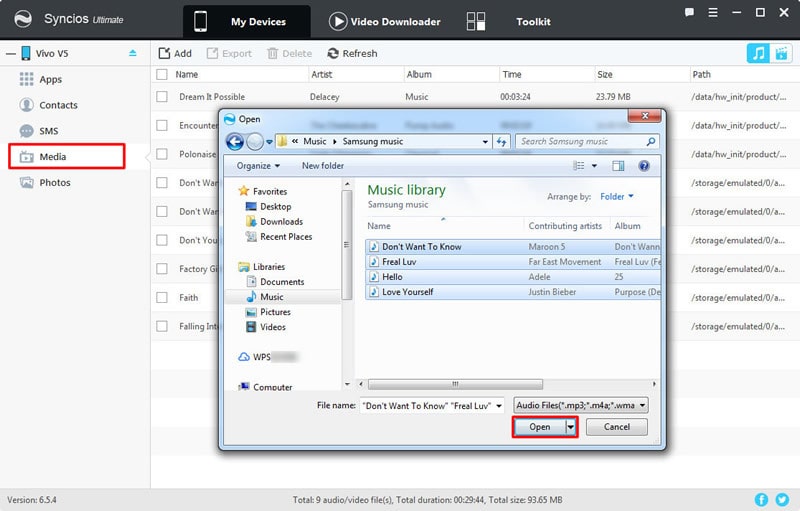The height and width of the screenshot is (511, 800).
Task: Switch to Video Downloader tab
Action: pyautogui.click(x=385, y=21)
